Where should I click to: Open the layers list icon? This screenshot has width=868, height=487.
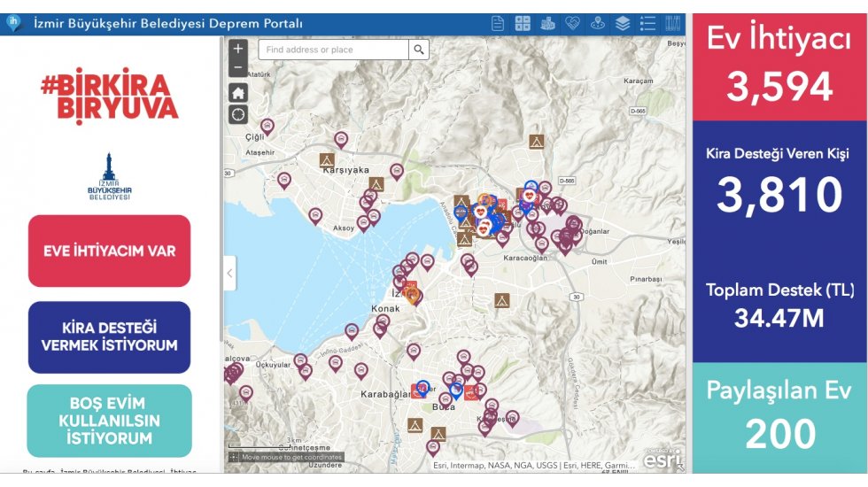[x=623, y=23]
